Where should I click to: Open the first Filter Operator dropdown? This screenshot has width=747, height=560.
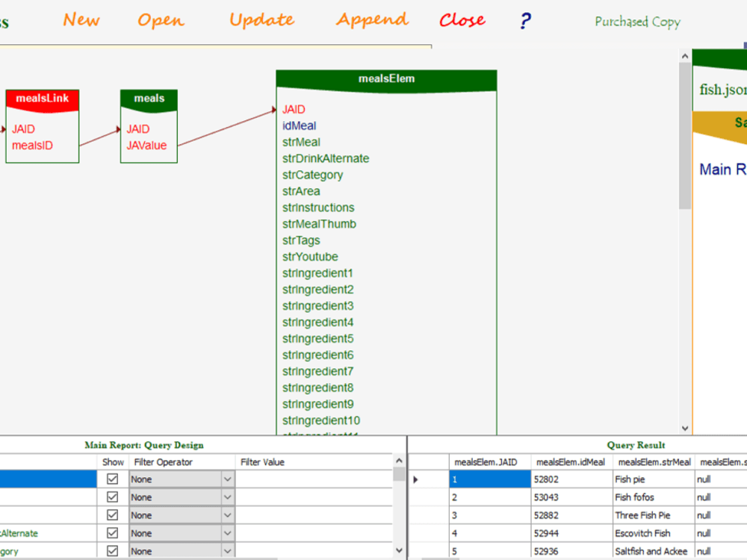click(228, 479)
